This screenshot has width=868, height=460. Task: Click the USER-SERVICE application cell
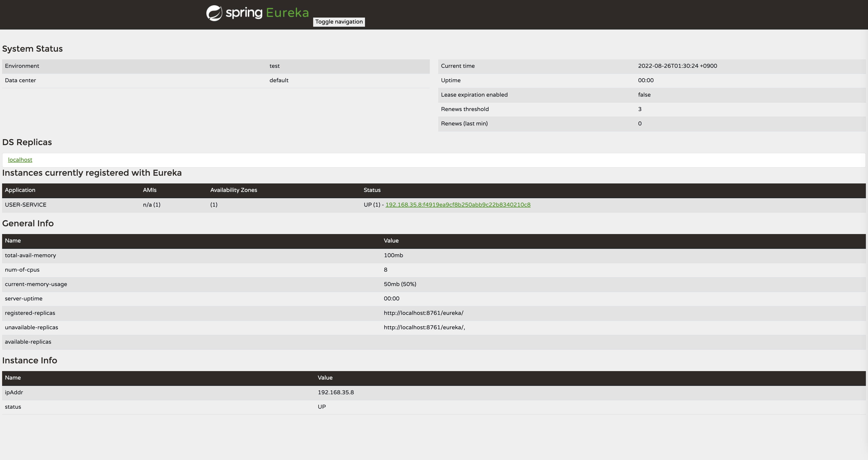[26, 205]
